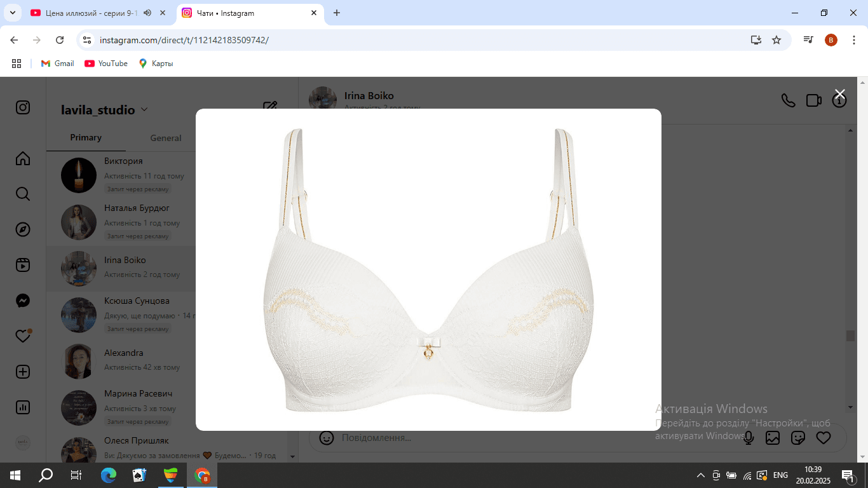The width and height of the screenshot is (868, 488).
Task: Open emoji picker in message field
Action: pyautogui.click(x=327, y=438)
